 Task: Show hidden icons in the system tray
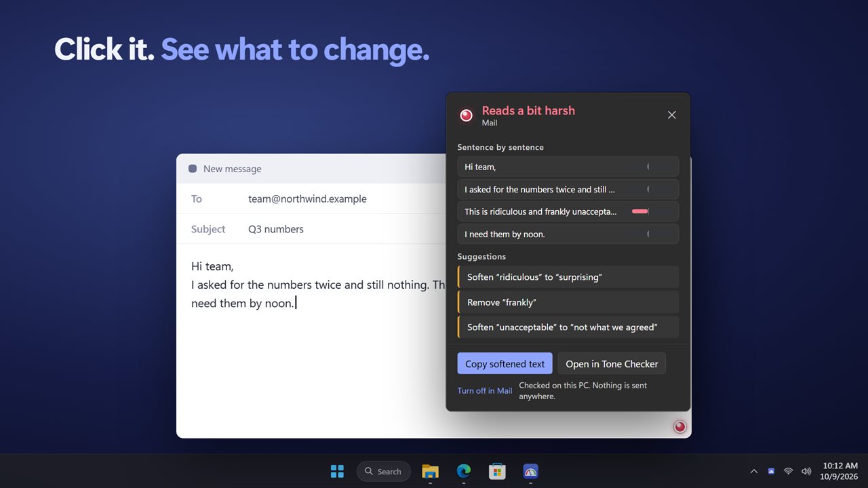pos(753,471)
